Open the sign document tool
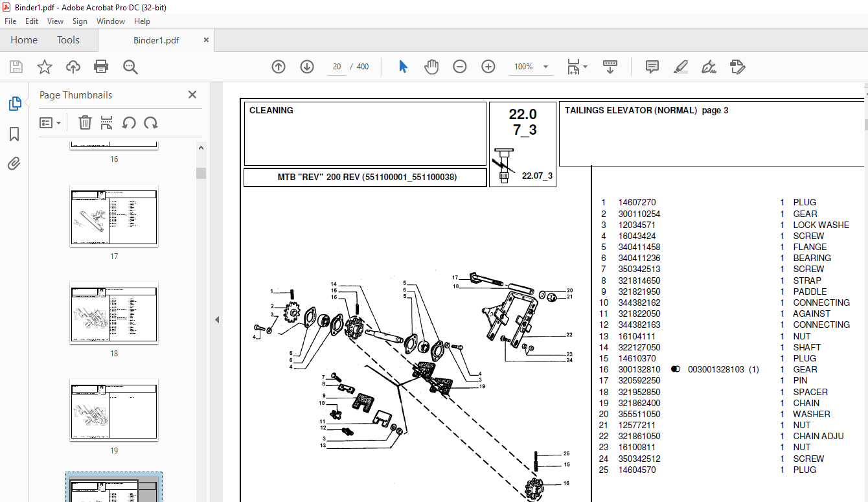The image size is (868, 502). coord(709,67)
